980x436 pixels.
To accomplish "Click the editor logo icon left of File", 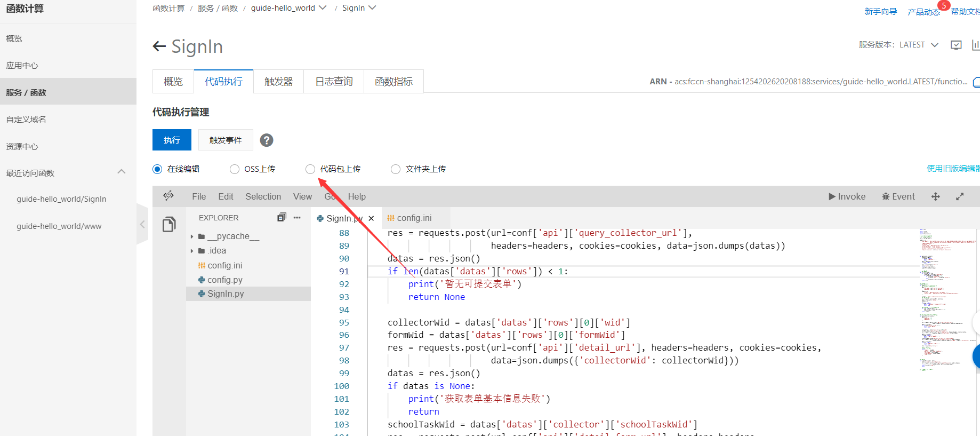I will pos(168,196).
